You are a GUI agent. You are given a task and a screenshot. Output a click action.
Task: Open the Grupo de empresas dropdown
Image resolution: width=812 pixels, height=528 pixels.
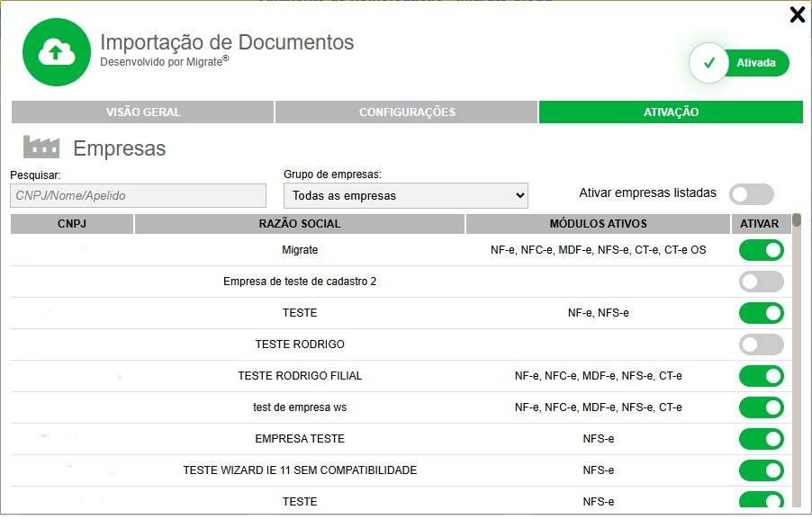[405, 195]
